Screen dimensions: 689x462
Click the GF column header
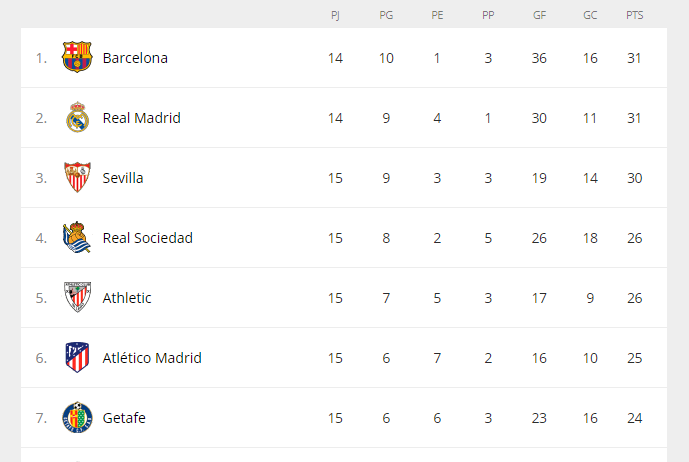click(x=539, y=15)
